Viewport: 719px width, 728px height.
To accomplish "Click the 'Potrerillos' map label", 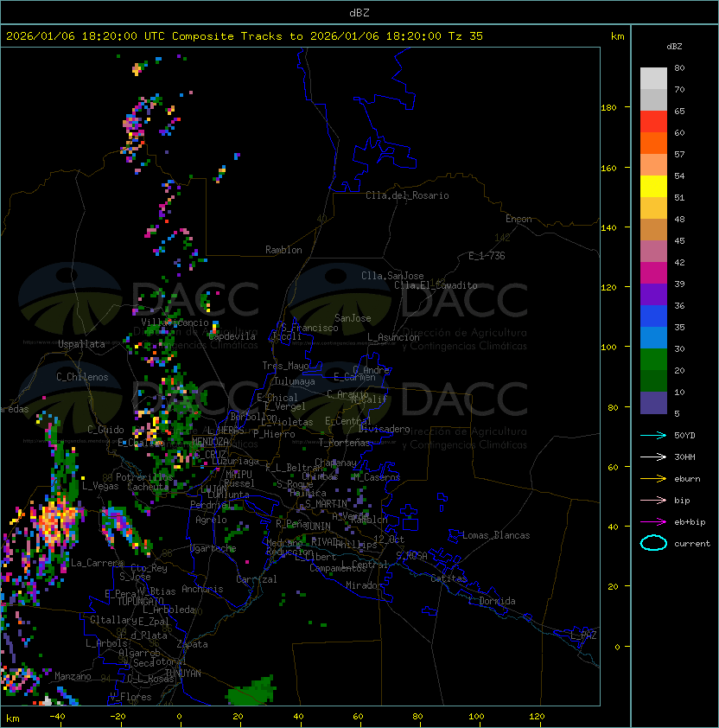I will (x=144, y=476).
